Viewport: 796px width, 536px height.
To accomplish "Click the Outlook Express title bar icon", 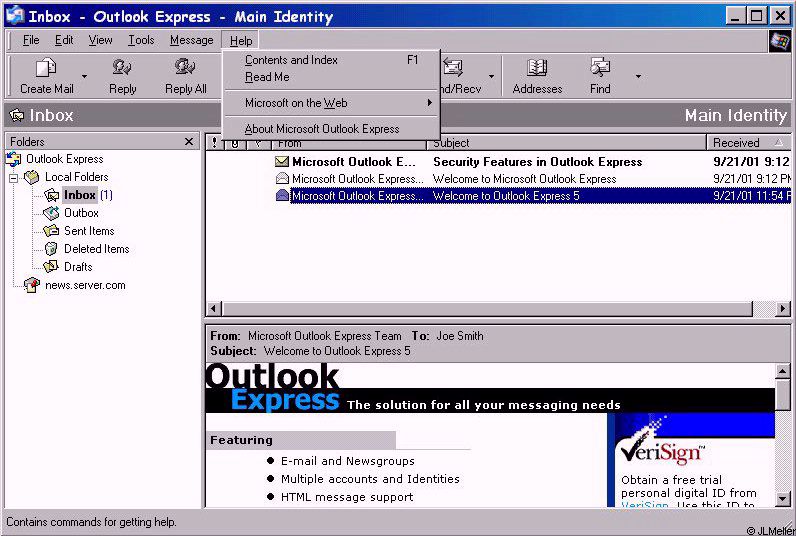I will click(15, 15).
